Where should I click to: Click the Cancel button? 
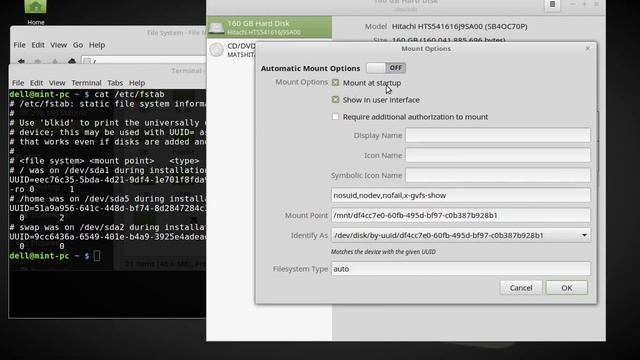point(521,288)
